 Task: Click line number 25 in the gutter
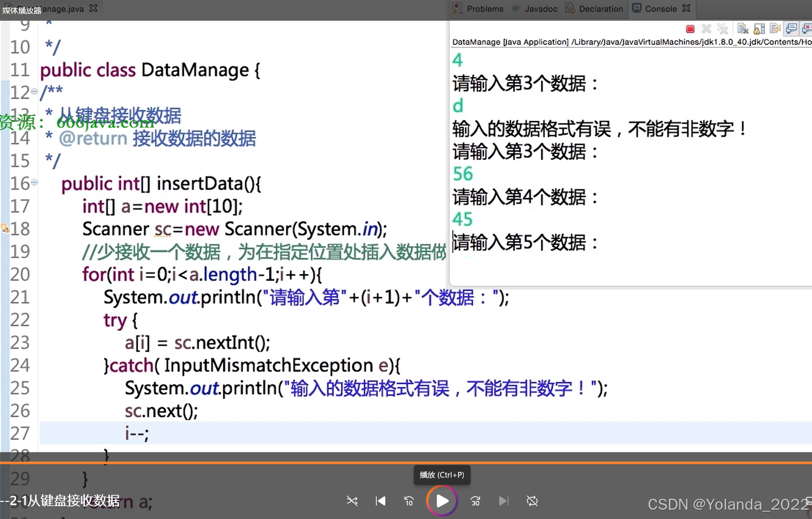point(20,388)
